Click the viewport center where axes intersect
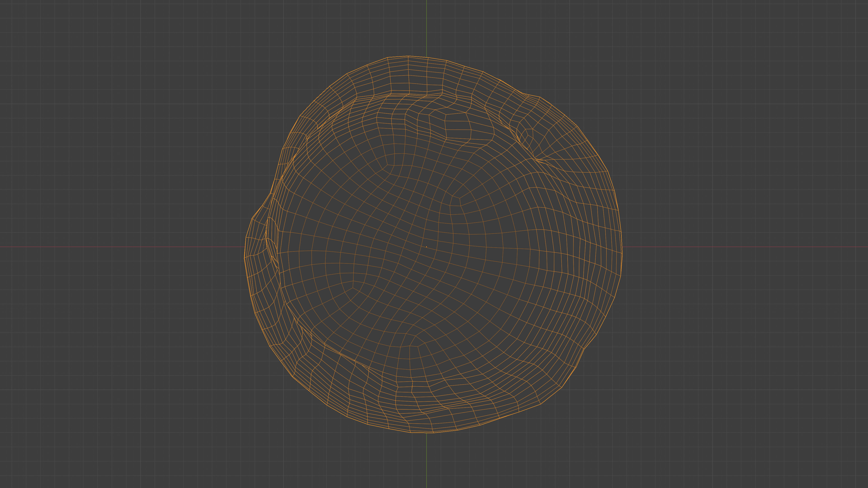Viewport: 868px width, 488px height. [427, 247]
